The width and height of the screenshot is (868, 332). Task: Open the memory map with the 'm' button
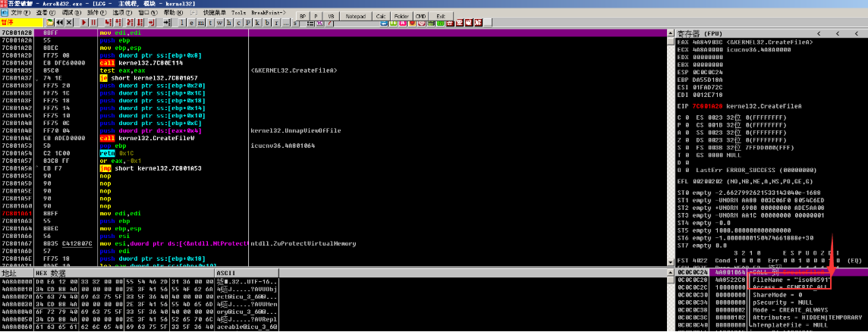point(201,23)
